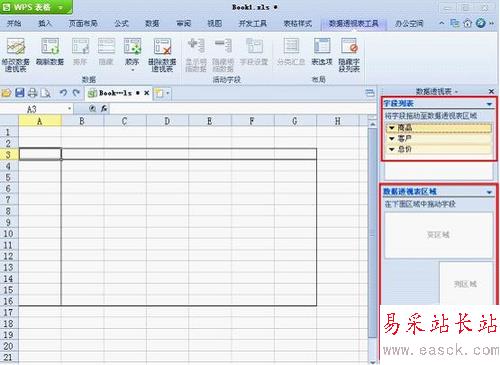Switch to the 审阅 (Review) tab
The image size is (500, 365).
(x=184, y=23)
